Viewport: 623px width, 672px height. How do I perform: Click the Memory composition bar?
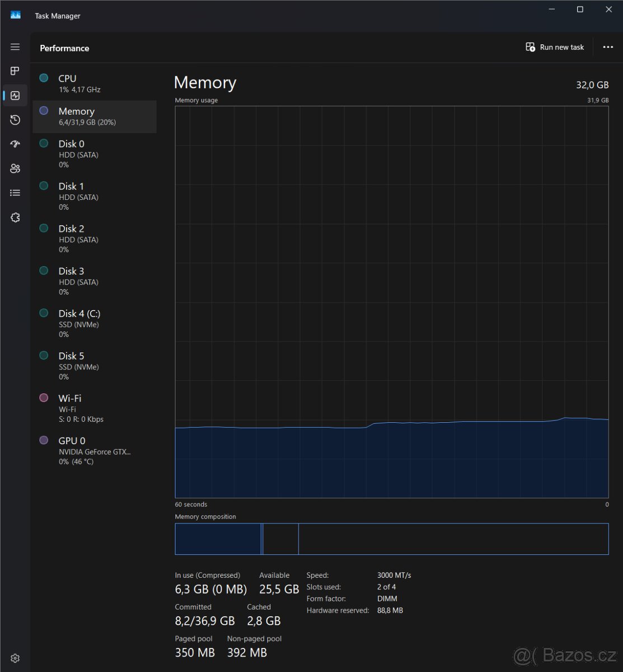point(391,539)
